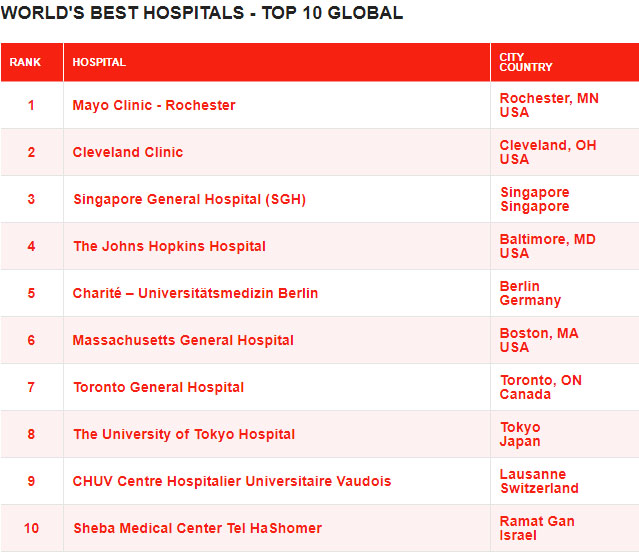The width and height of the screenshot is (639, 557).
Task: Select the Lausanne Switzerland location cell
Action: pyautogui.click(x=539, y=482)
